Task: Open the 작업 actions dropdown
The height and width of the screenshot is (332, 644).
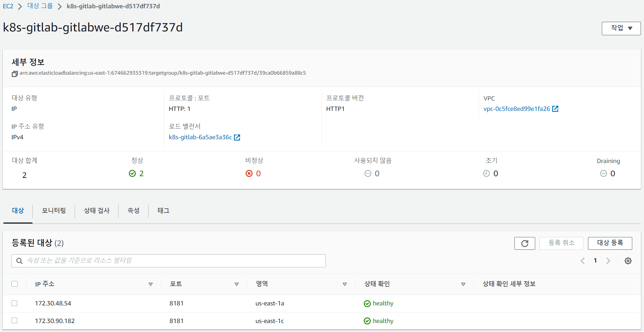Action: coord(621,28)
